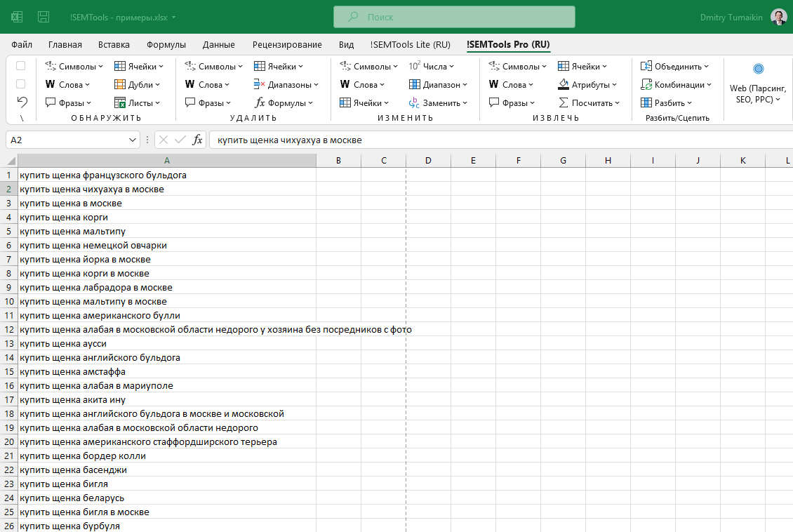Open Фразы menu in ИЗВЛЕЧЬ group

tap(512, 102)
